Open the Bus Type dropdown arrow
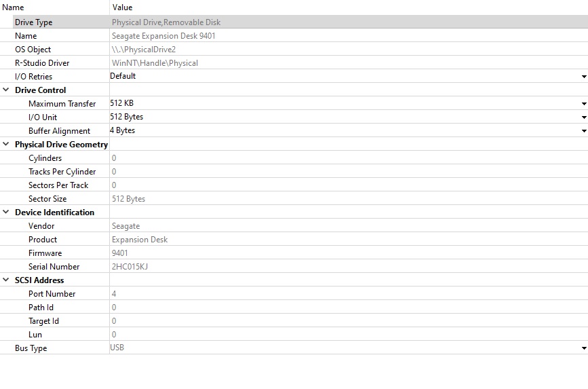This screenshot has width=588, height=389. pyautogui.click(x=584, y=348)
